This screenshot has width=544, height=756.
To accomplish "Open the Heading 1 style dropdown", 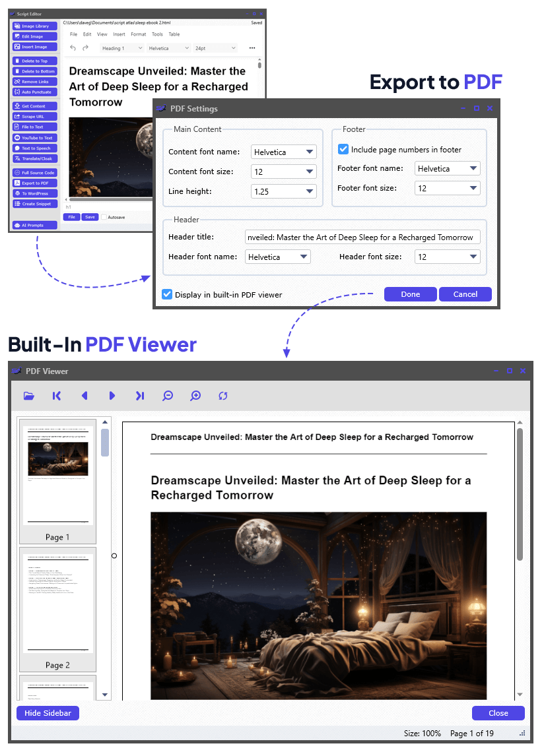I will (x=122, y=48).
